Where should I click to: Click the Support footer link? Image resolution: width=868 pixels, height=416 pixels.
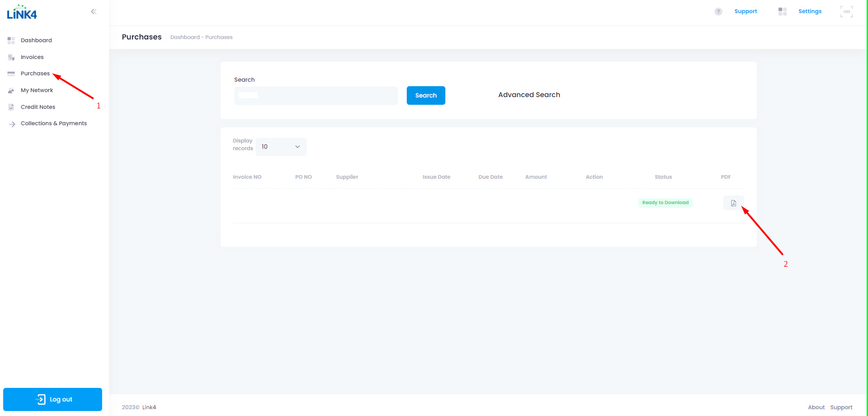coord(841,407)
